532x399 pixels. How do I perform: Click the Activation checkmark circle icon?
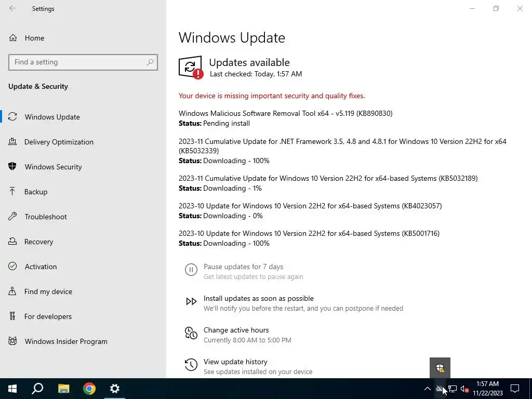click(12, 266)
